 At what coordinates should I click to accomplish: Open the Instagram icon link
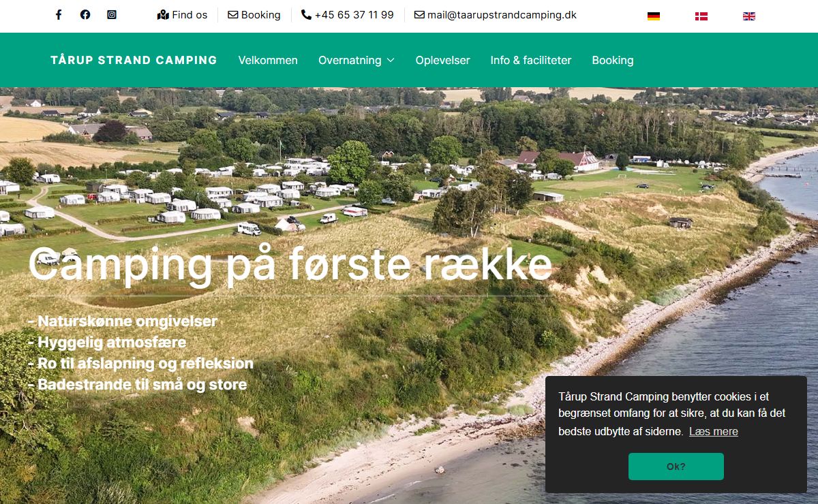click(x=112, y=14)
